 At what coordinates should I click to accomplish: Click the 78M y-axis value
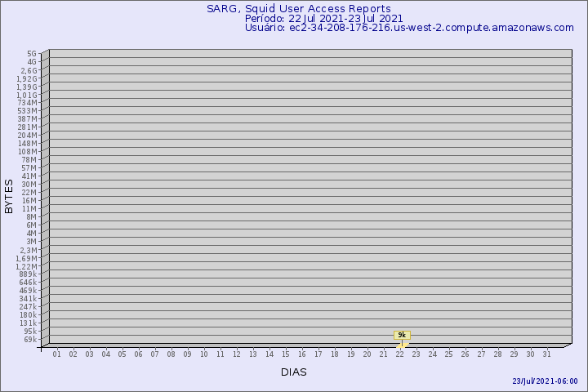pyautogui.click(x=29, y=160)
